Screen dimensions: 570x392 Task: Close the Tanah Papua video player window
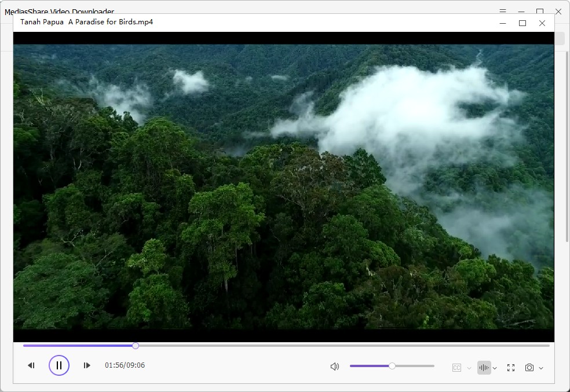click(542, 23)
